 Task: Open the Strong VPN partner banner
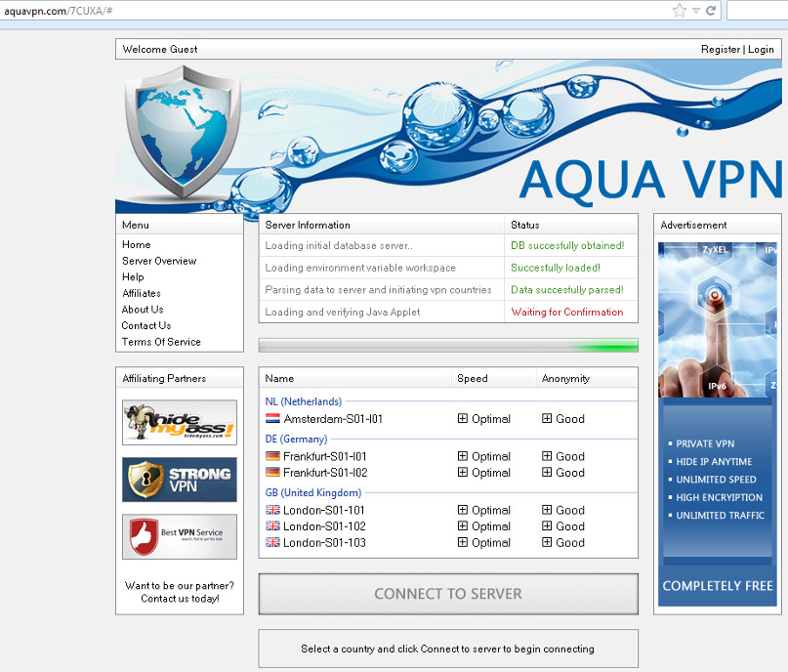(x=179, y=480)
